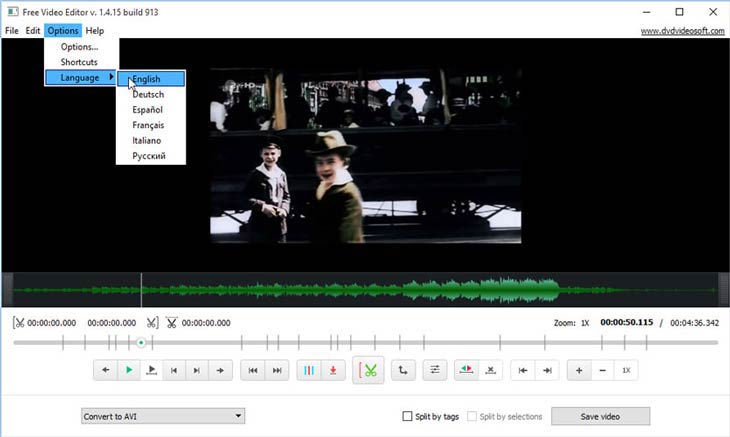Screen dimensions: 730x437
Task: Switch language to Français
Action: (151, 125)
